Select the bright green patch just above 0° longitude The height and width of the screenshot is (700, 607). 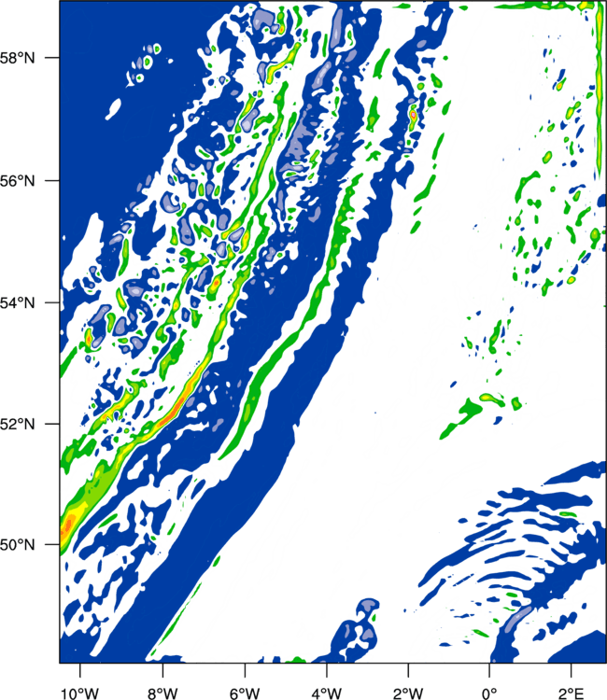(486, 400)
